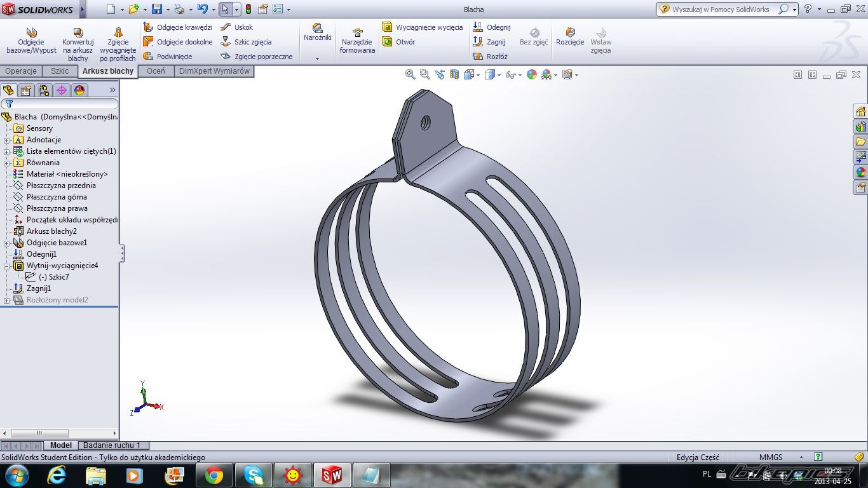Expand the Odgięcie bazowe1 node
This screenshot has height=488, width=868.
pos(7,243)
